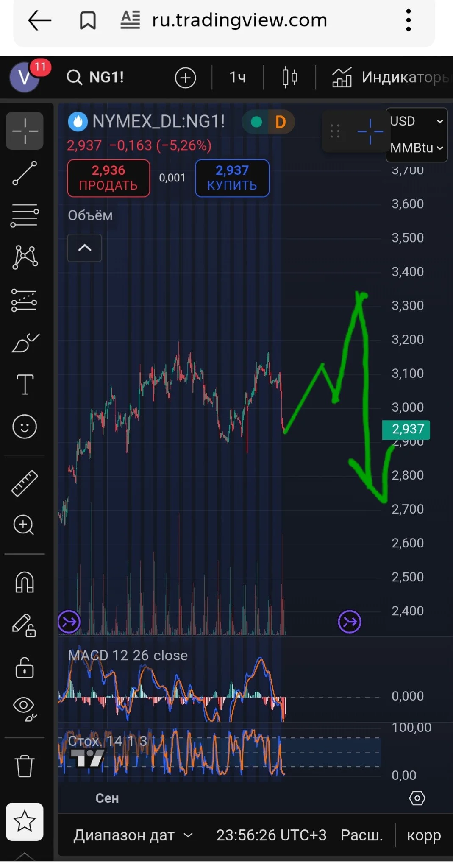Toggle lock all drawings
Viewport: 453px width, 868px height.
25,668
